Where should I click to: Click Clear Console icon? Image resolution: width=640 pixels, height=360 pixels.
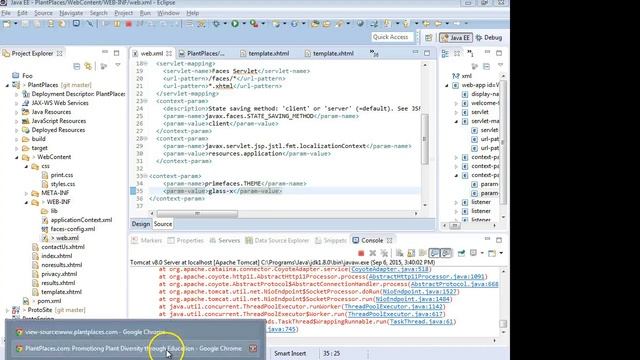coord(399,253)
